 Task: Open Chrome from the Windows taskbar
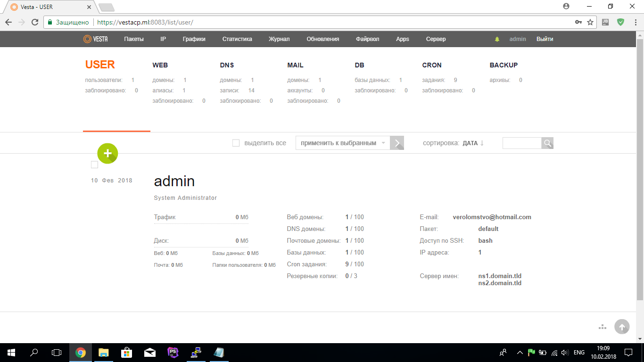[x=81, y=352]
